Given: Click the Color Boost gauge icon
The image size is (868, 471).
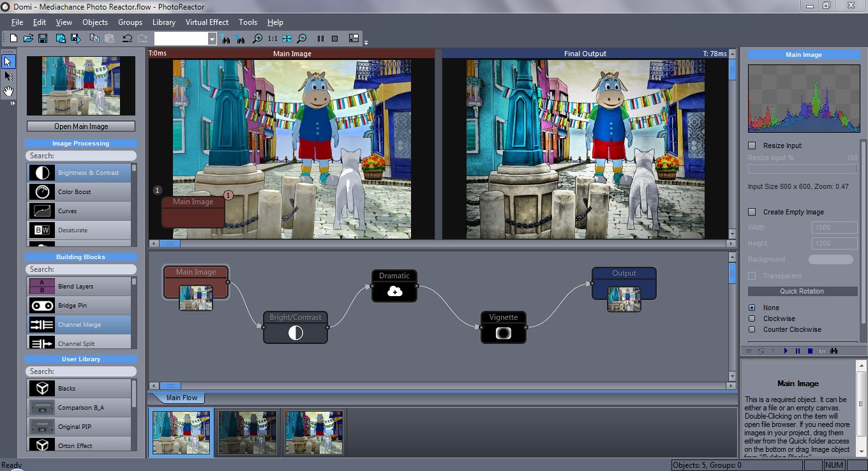Looking at the screenshot, I should point(41,192).
